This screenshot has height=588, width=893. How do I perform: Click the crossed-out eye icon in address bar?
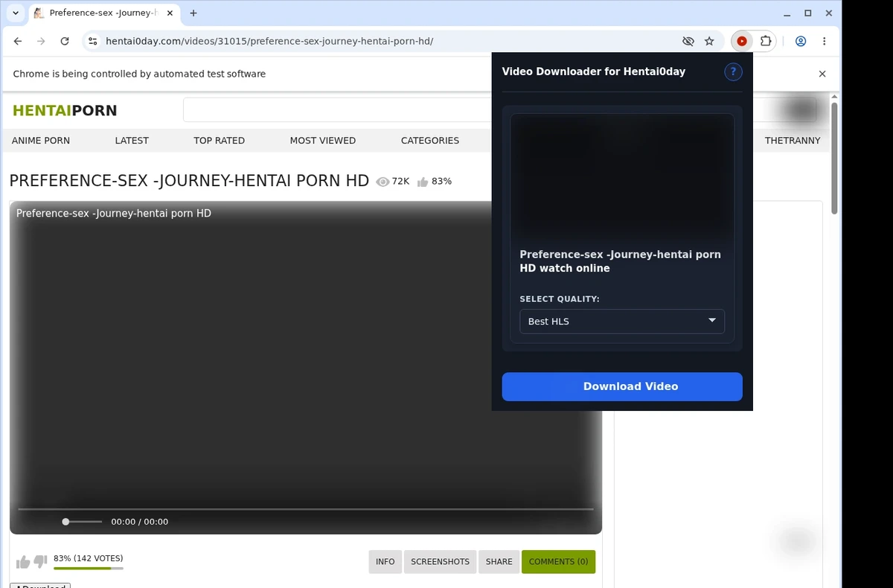pos(688,42)
